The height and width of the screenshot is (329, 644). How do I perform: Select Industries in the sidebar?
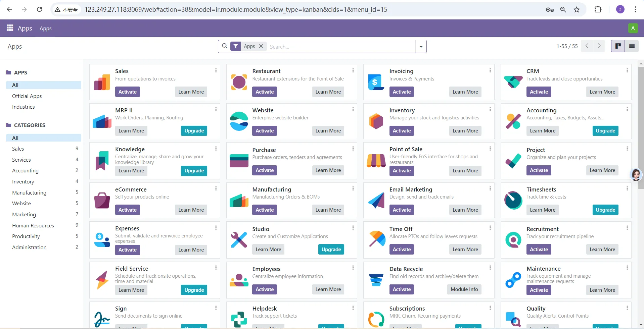[24, 107]
